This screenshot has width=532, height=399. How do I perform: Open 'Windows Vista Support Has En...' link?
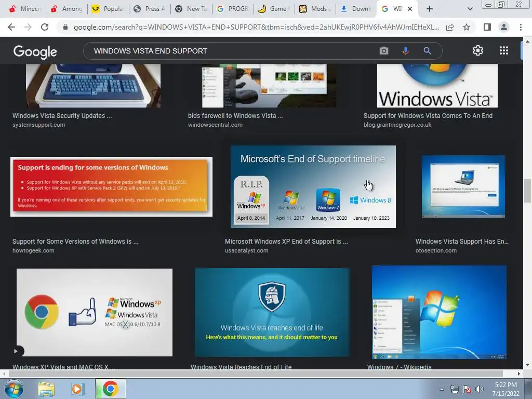point(462,242)
